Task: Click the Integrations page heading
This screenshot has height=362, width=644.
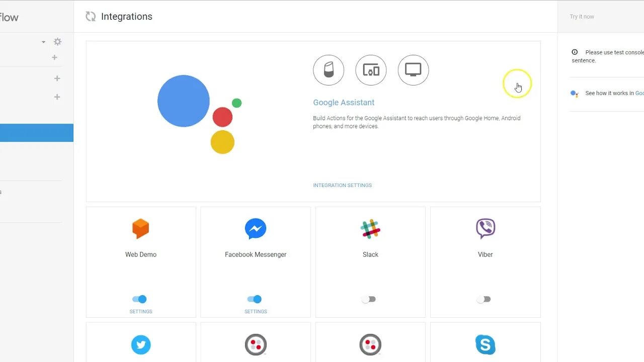Action: (127, 17)
